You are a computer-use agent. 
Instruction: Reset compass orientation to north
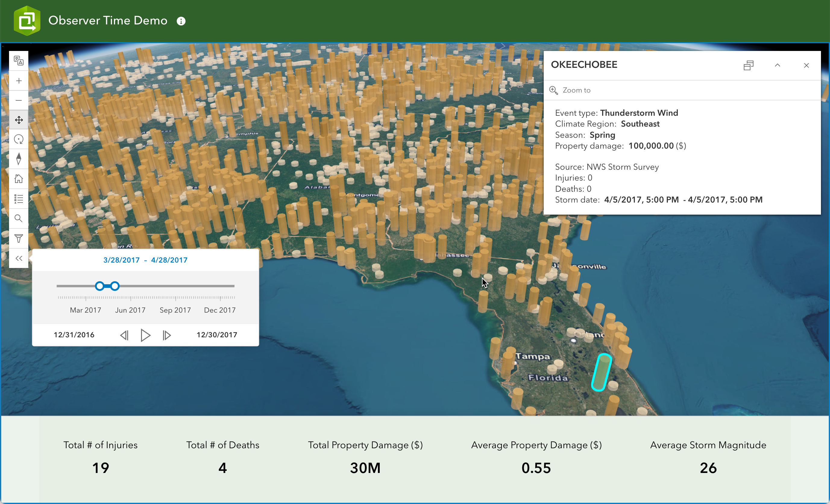click(x=18, y=159)
